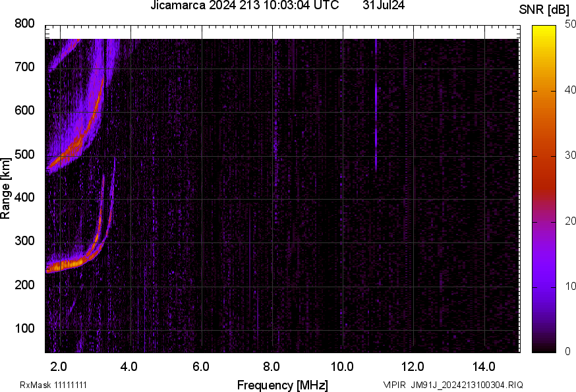This screenshot has width=576, height=392.
Task: Click the 31Jul24 date label
Action: tap(384, 6)
